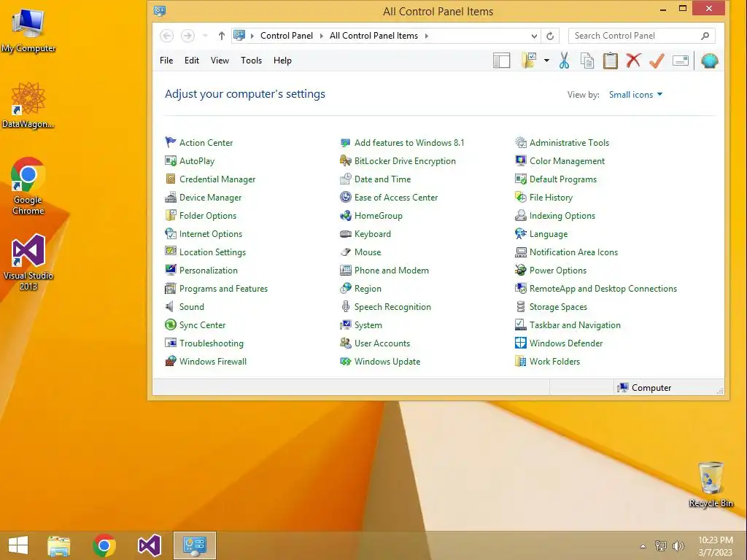Click the Paste clipboard toolbar icon
The image size is (747, 560).
[x=611, y=61]
